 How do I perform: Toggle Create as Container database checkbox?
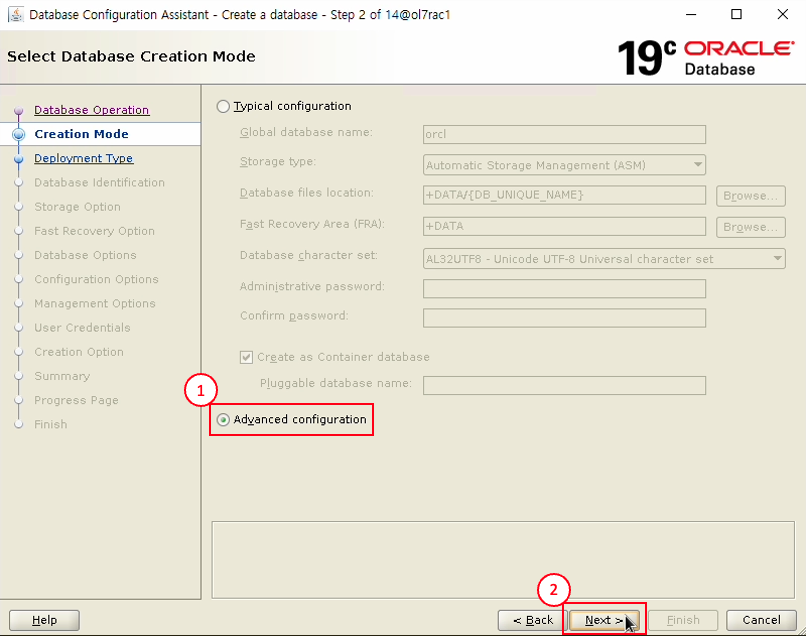[246, 357]
